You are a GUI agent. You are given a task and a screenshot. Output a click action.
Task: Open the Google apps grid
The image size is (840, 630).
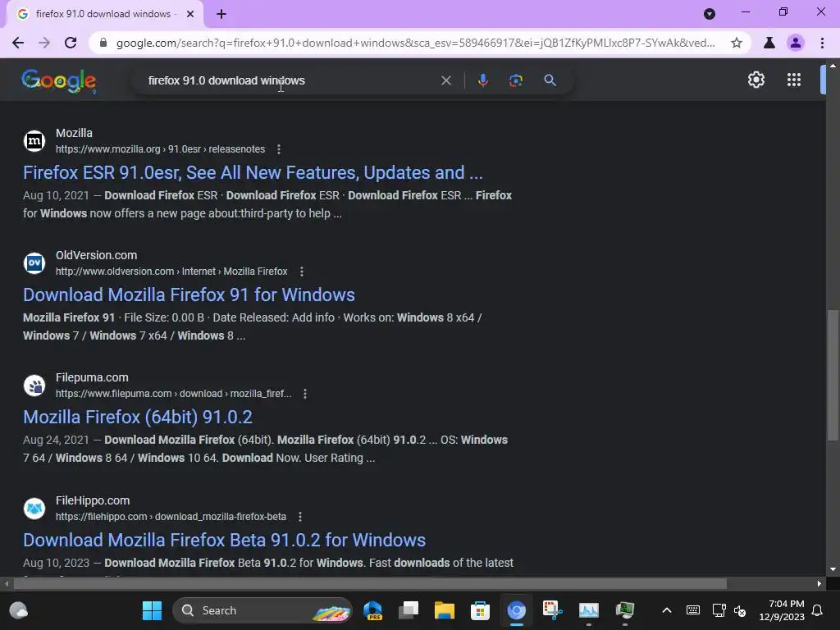click(794, 80)
